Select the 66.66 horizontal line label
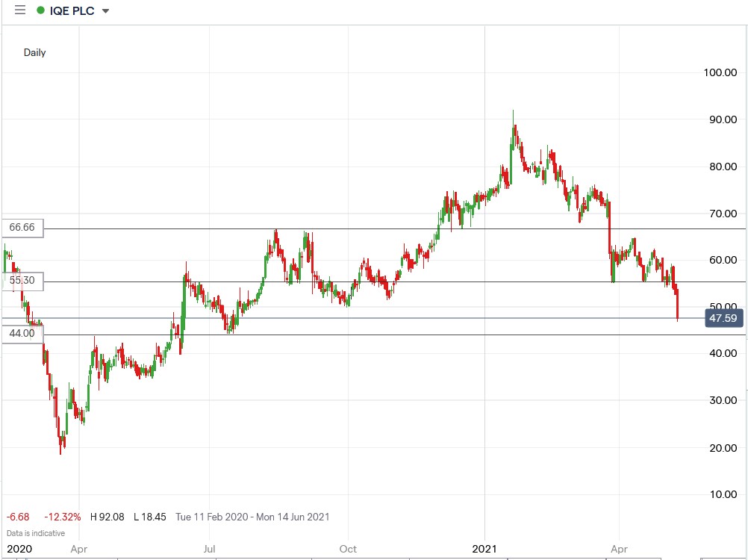The image size is (748, 560). click(x=22, y=228)
